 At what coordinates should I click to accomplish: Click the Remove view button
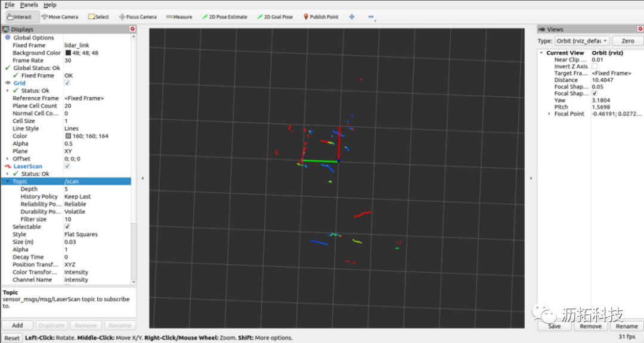(x=590, y=326)
